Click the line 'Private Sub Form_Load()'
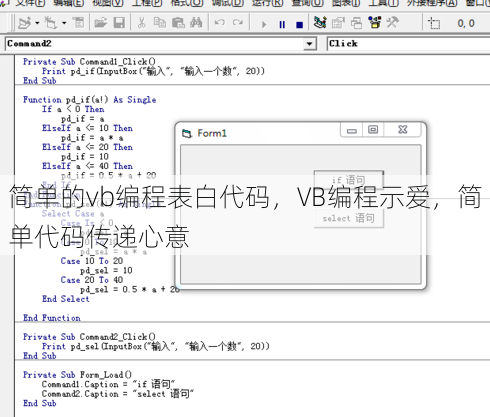Viewport: 490px width, 417px height. pyautogui.click(x=77, y=375)
